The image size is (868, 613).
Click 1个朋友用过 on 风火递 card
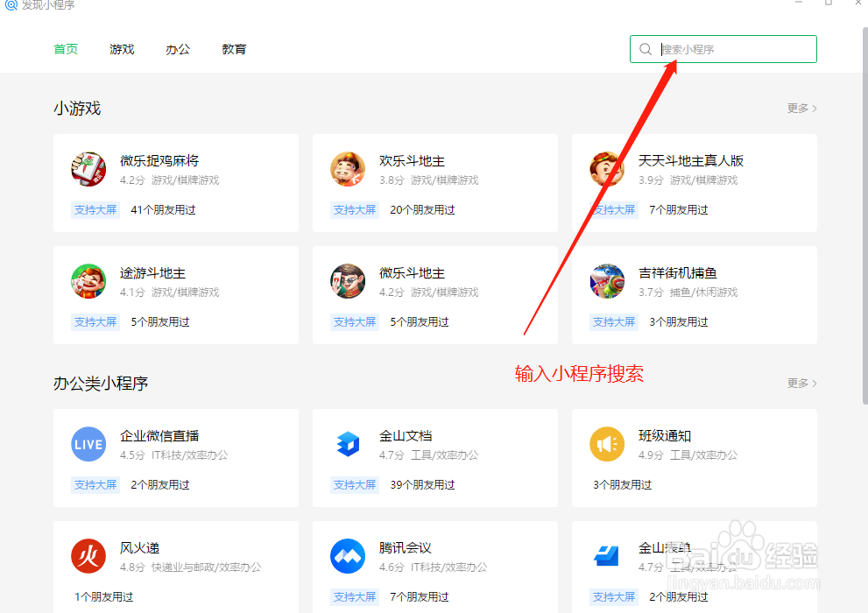point(104,597)
